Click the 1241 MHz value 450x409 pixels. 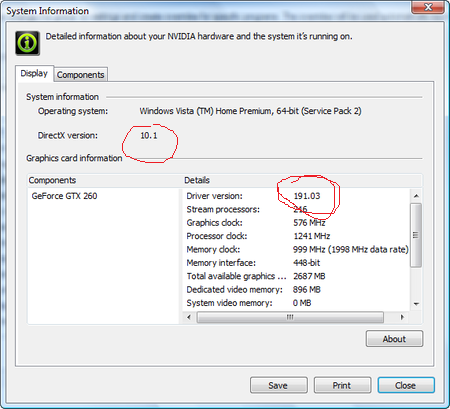pyautogui.click(x=312, y=236)
